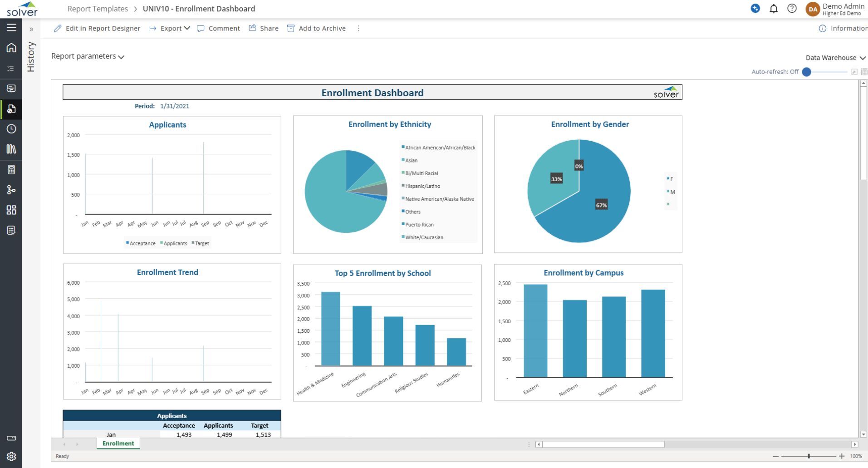Click Report Templates in the breadcrumb
Viewport: 868px width, 468px height.
point(98,9)
